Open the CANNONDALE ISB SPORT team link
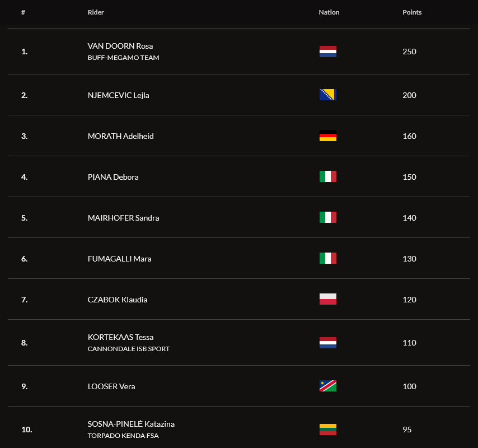 (128, 349)
